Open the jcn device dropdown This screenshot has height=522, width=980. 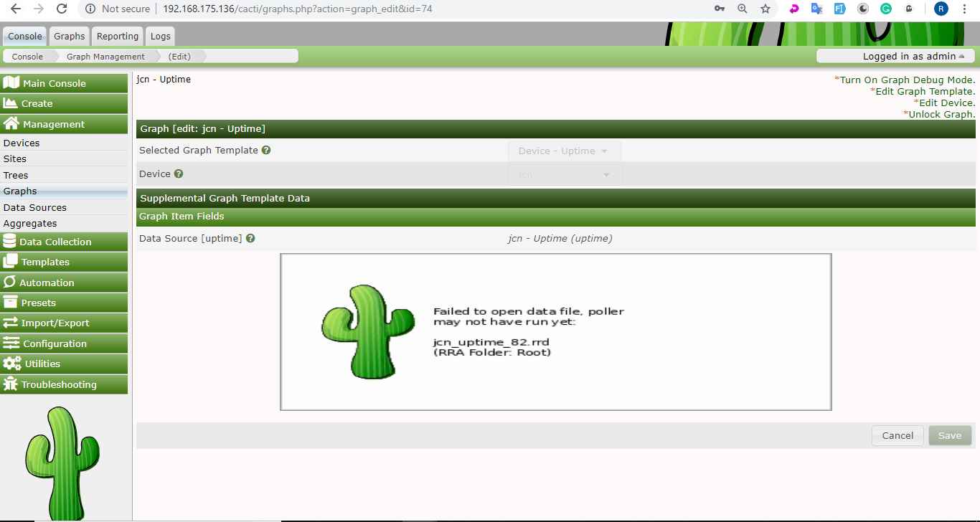[565, 174]
